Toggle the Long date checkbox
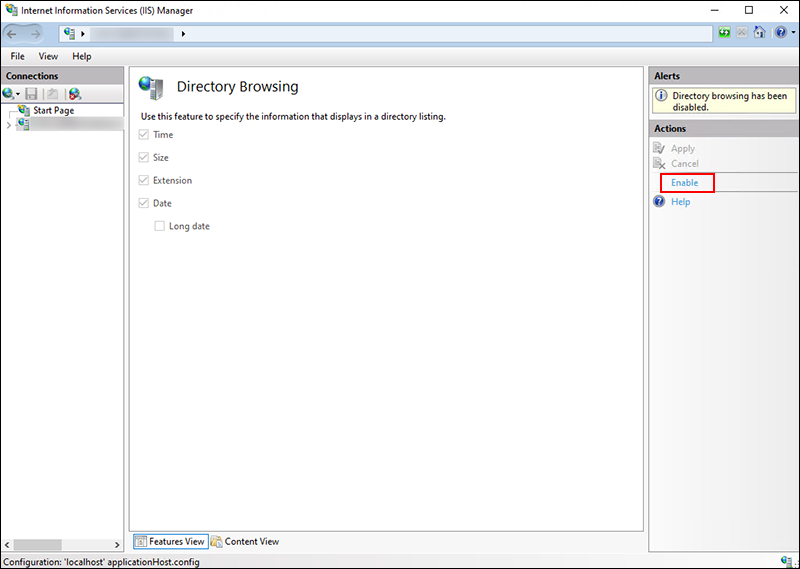 160,226
